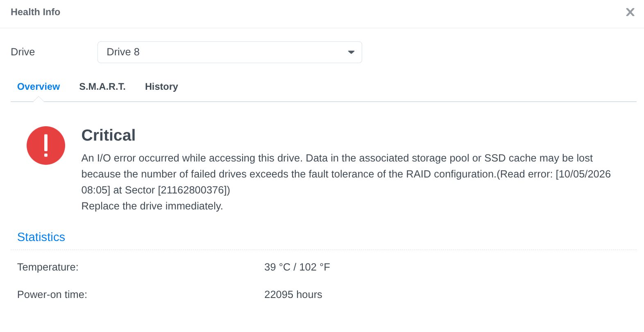Click the Temperature label
This screenshot has height=332, width=644.
coord(48,267)
